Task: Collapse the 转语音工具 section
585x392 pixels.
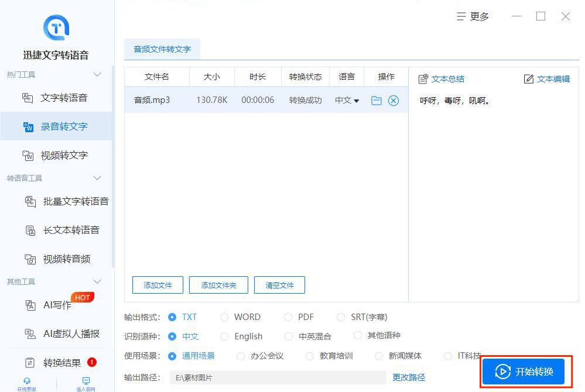Action: click(x=97, y=178)
